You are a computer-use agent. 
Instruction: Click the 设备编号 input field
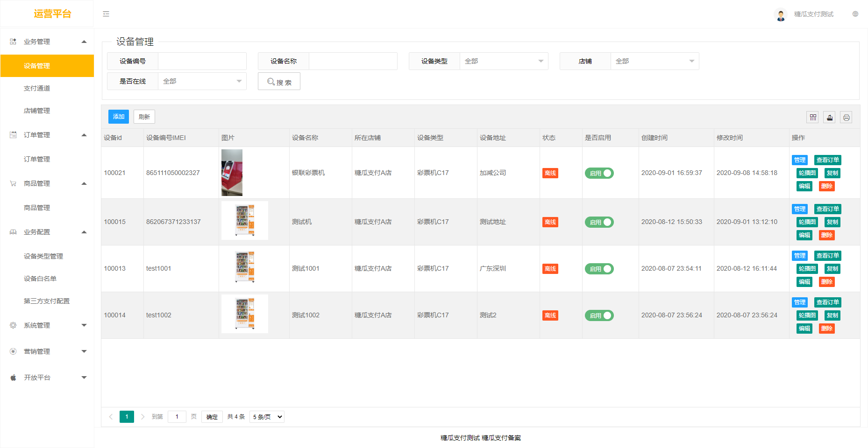pyautogui.click(x=202, y=61)
